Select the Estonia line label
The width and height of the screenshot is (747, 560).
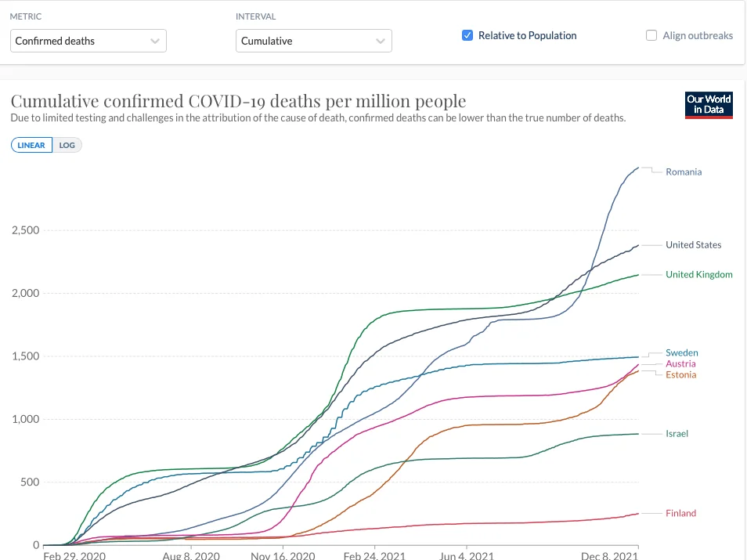pyautogui.click(x=680, y=374)
